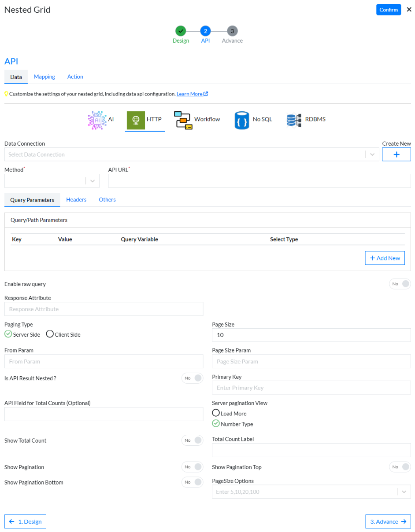
Task: Choose Load More pagination view
Action: tap(216, 413)
